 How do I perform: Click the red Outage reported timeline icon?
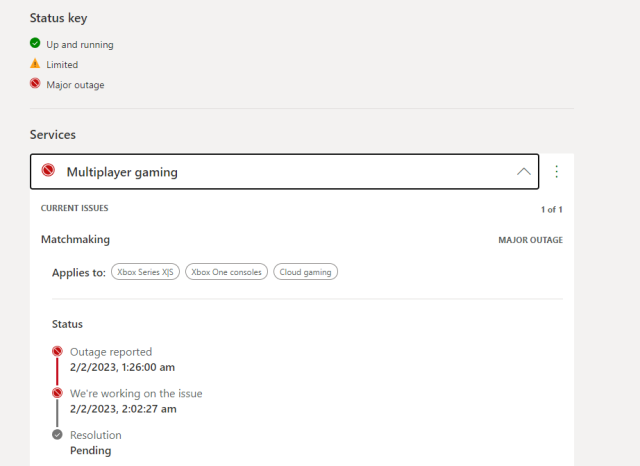point(58,352)
